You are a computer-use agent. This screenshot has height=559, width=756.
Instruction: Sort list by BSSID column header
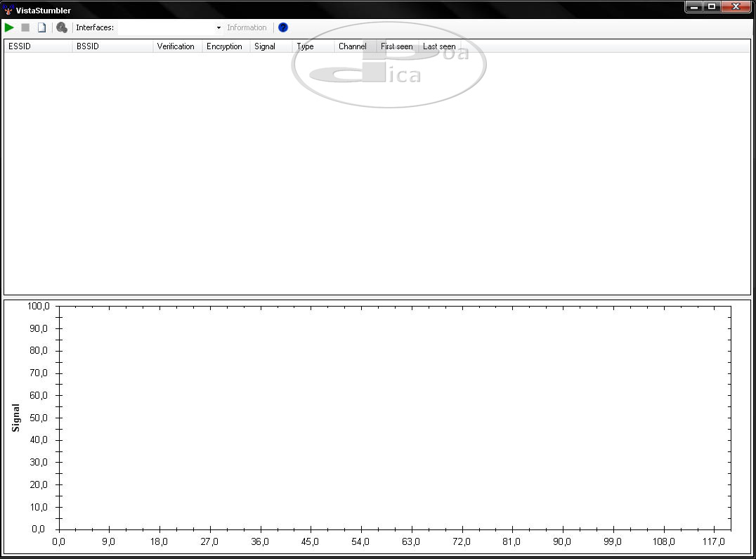[x=112, y=46]
